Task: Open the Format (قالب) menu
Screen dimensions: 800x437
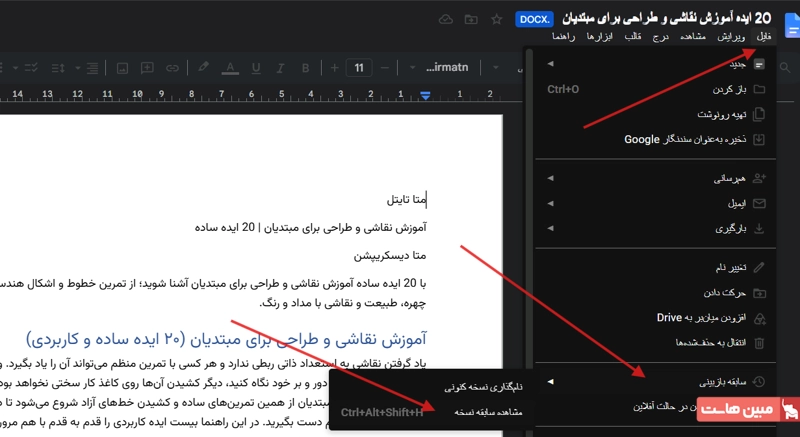Action: click(x=633, y=36)
